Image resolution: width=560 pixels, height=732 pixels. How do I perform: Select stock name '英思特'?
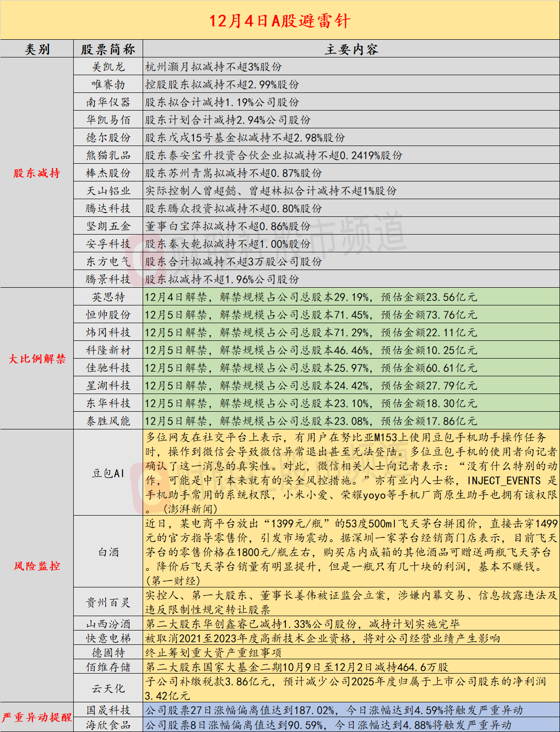(108, 297)
